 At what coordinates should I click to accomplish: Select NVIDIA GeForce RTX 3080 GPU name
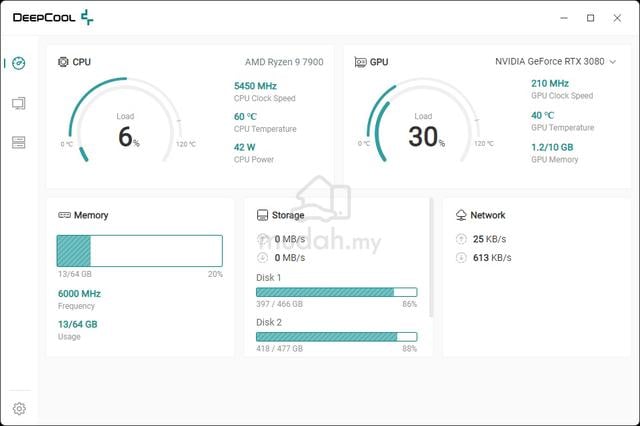point(549,62)
